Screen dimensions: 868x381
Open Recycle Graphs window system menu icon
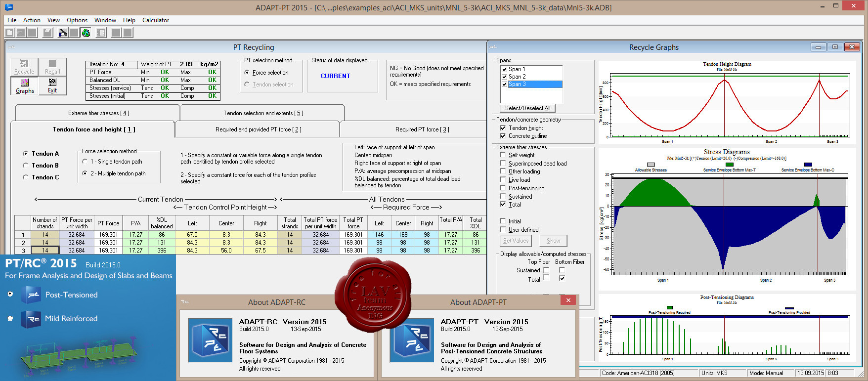(x=493, y=47)
